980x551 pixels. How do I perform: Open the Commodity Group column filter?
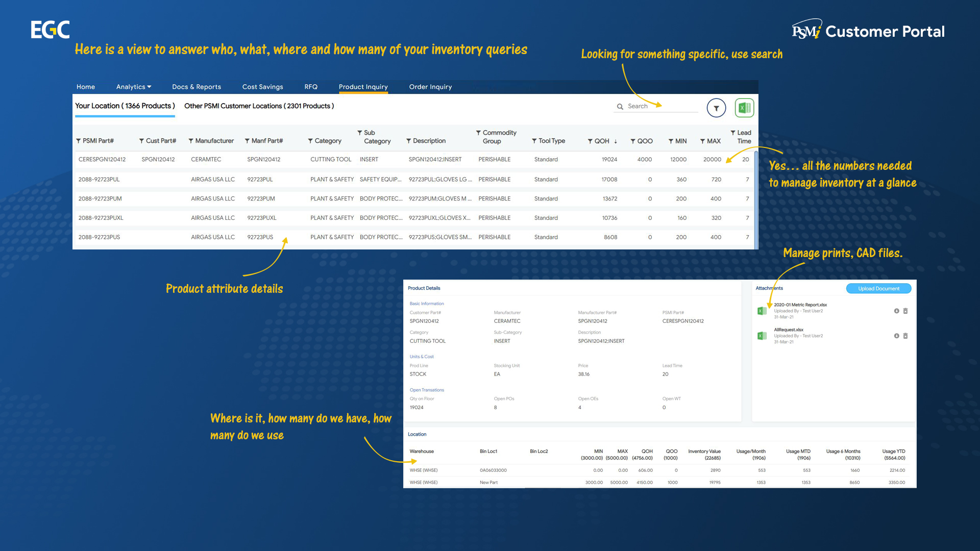coord(478,133)
